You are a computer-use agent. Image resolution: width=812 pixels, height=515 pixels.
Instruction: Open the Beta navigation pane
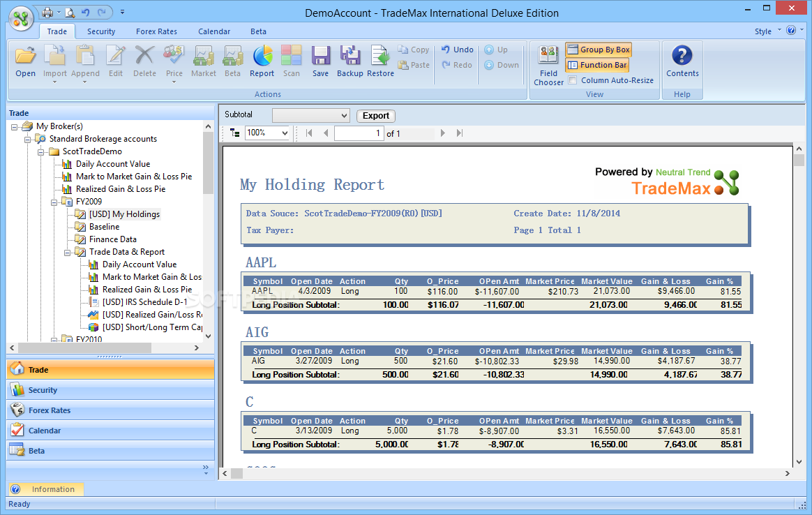pos(110,450)
